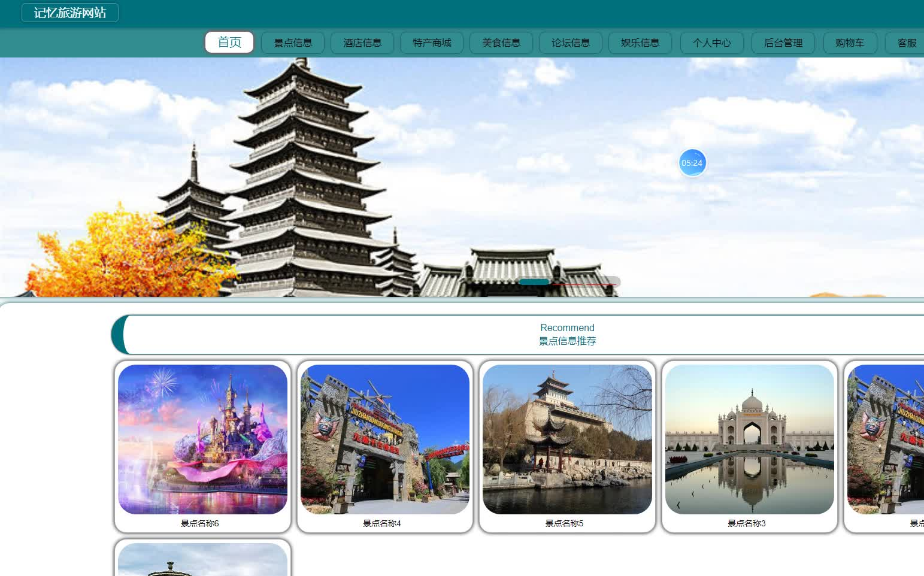This screenshot has width=924, height=576.
Task: Open the 酒店信息 page
Action: pos(362,43)
